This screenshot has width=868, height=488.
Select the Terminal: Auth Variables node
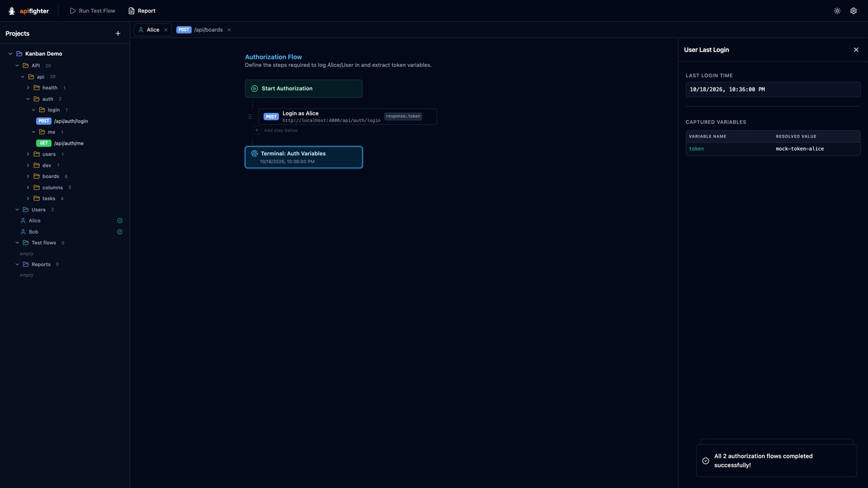tap(303, 157)
